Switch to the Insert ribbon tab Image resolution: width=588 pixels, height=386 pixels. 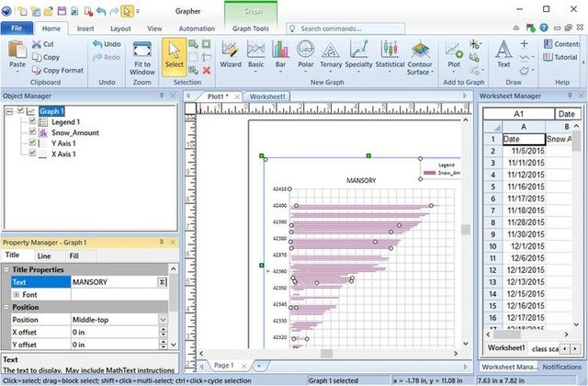pos(85,28)
